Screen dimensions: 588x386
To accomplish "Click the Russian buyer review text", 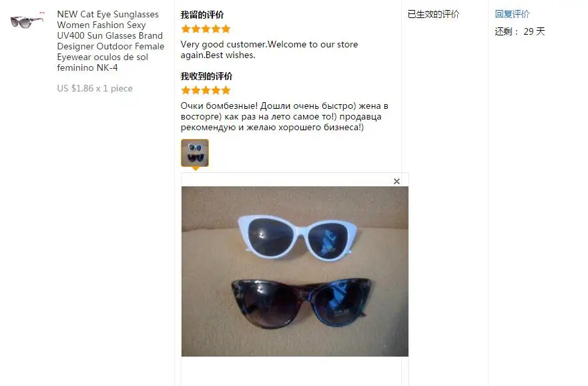I will [284, 116].
